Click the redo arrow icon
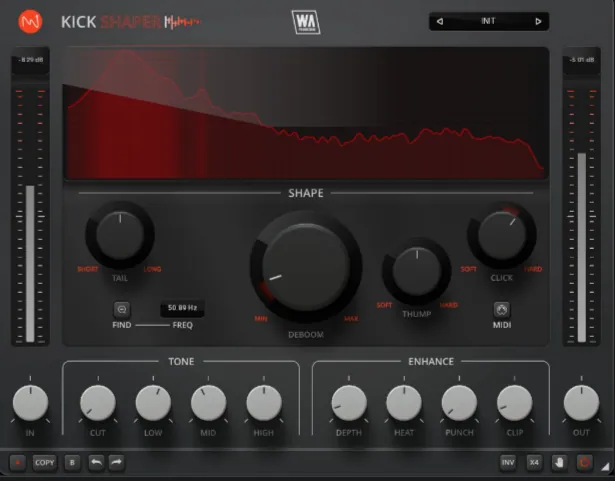This screenshot has width=615, height=481. tap(116, 463)
